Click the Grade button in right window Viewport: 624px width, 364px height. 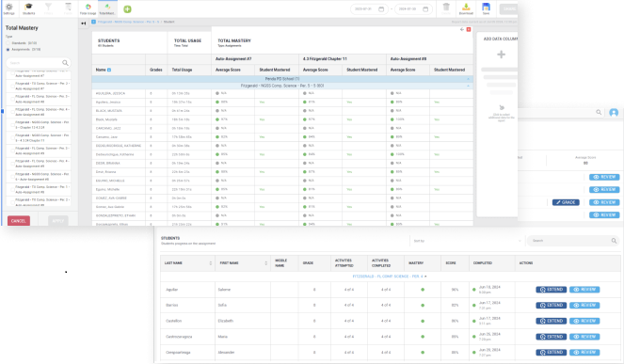pos(566,202)
